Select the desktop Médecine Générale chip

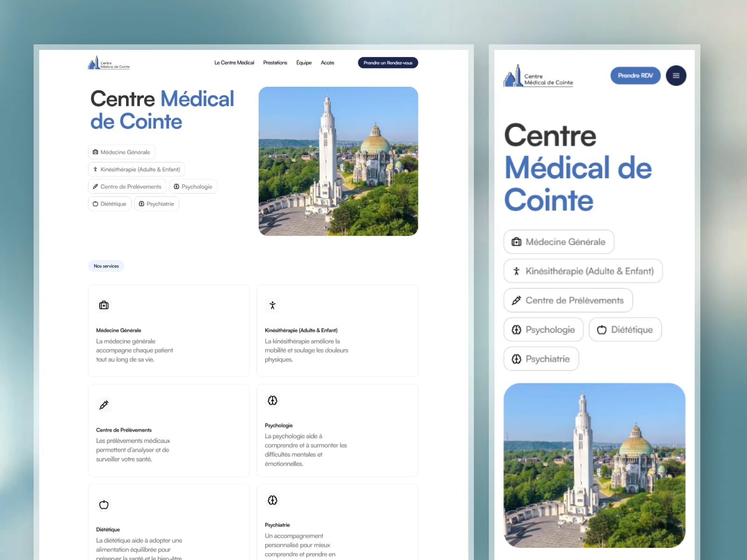click(121, 152)
